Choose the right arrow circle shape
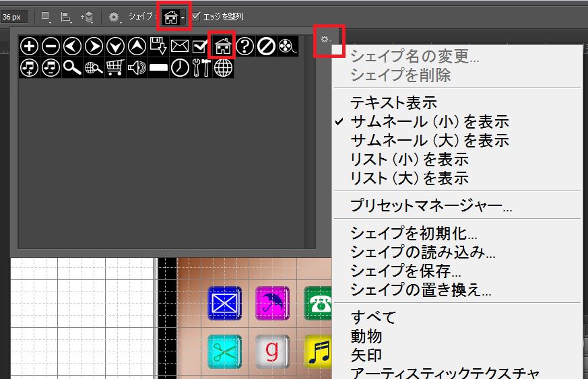The width and height of the screenshot is (588, 379). 94,46
